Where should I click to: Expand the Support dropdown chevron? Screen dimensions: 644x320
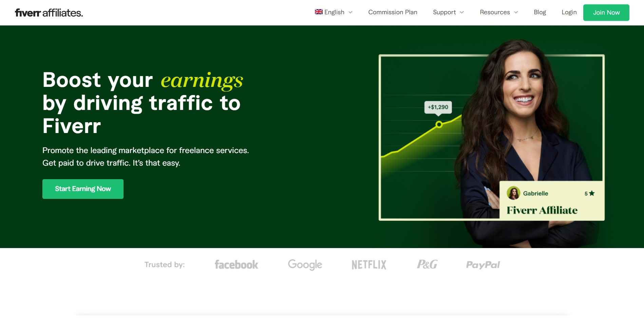[x=462, y=13]
